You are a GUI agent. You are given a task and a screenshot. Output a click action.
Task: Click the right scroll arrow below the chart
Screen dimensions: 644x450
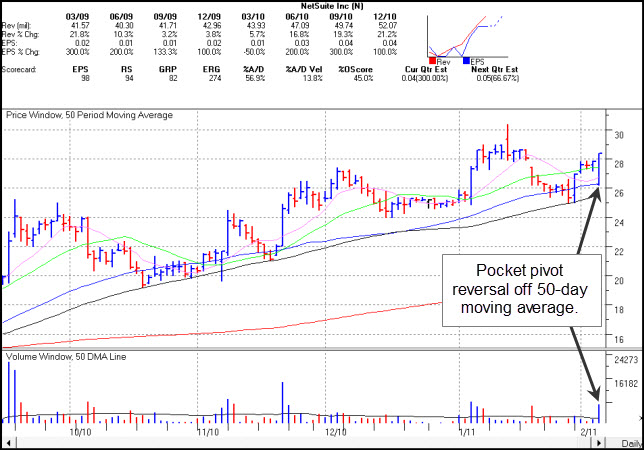[598, 443]
